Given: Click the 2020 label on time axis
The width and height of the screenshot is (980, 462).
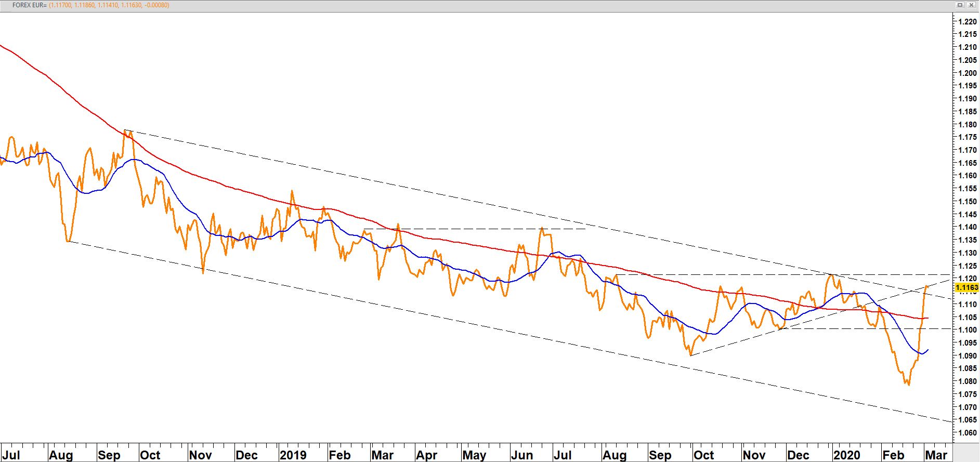Looking at the screenshot, I should (847, 455).
